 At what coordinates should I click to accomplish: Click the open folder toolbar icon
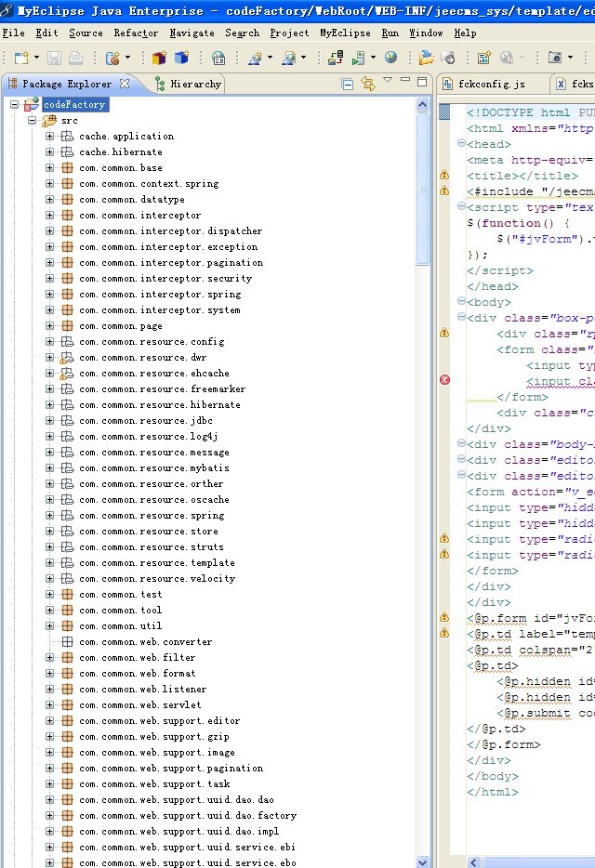click(426, 58)
